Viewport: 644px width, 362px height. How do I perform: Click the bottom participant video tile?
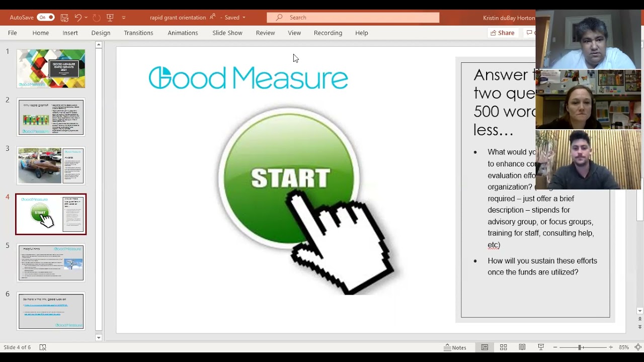tap(588, 159)
